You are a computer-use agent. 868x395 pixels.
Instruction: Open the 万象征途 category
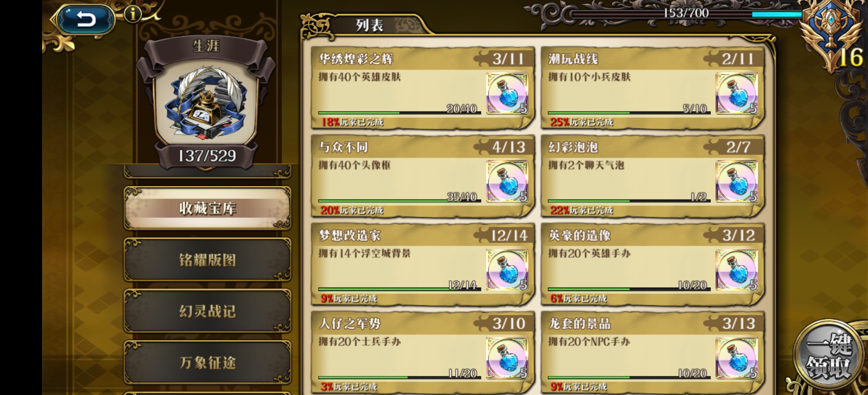pos(207,362)
